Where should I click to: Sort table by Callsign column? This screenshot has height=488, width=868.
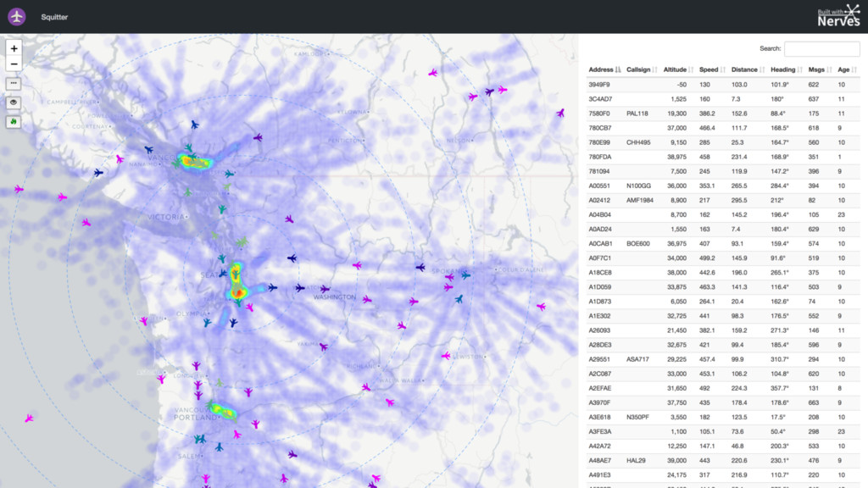tap(641, 69)
